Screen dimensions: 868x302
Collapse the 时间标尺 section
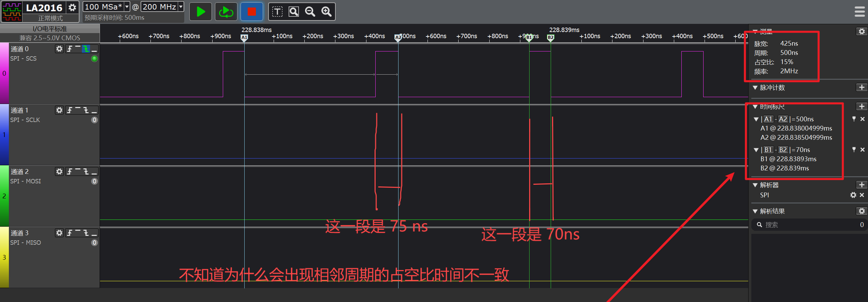point(755,107)
